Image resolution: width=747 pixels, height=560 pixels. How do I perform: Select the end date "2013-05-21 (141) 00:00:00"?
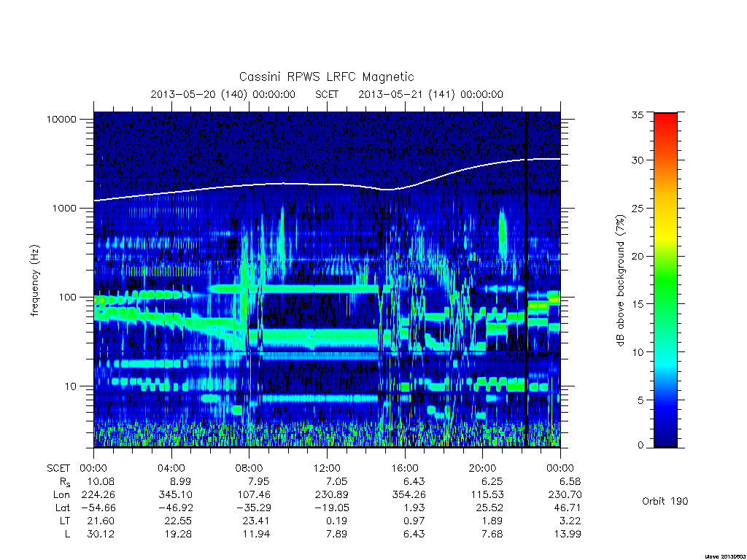coord(430,94)
